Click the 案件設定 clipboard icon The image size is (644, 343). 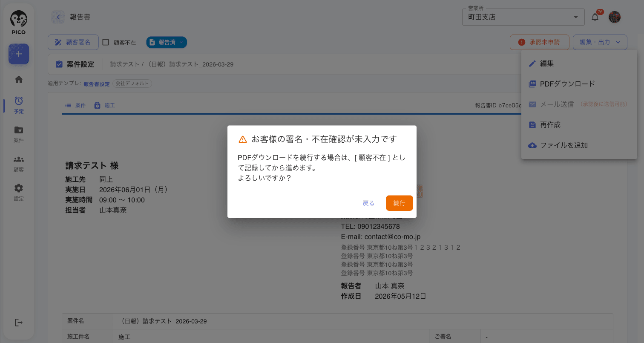pyautogui.click(x=60, y=64)
